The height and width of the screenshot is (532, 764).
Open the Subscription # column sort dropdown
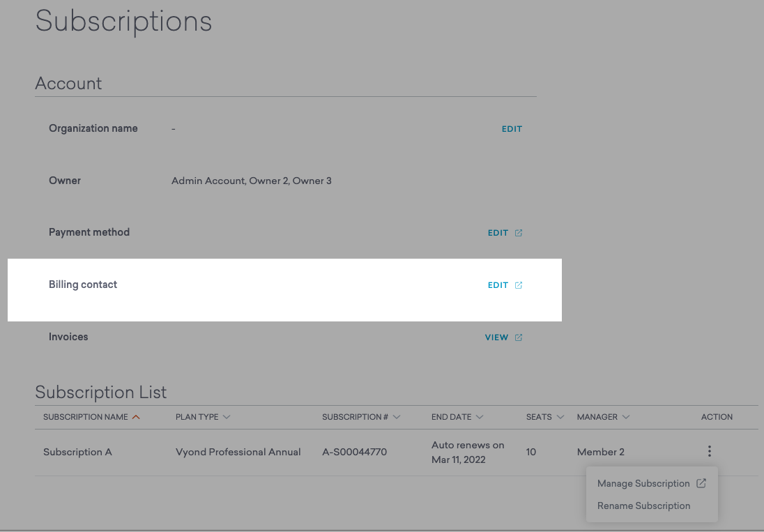coord(397,416)
